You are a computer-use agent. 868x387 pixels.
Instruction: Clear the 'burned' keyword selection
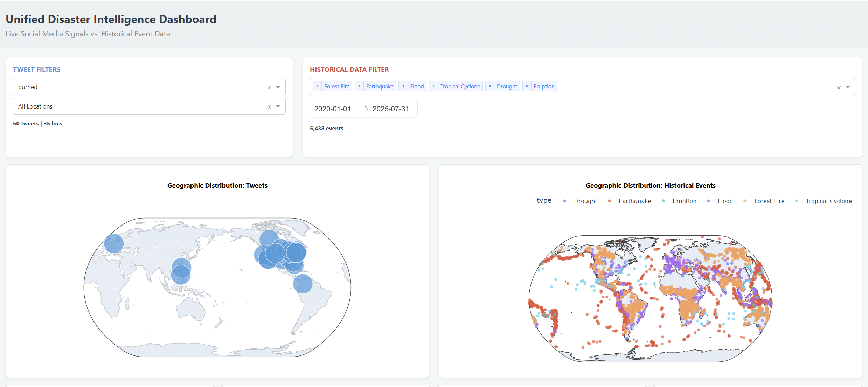269,88
